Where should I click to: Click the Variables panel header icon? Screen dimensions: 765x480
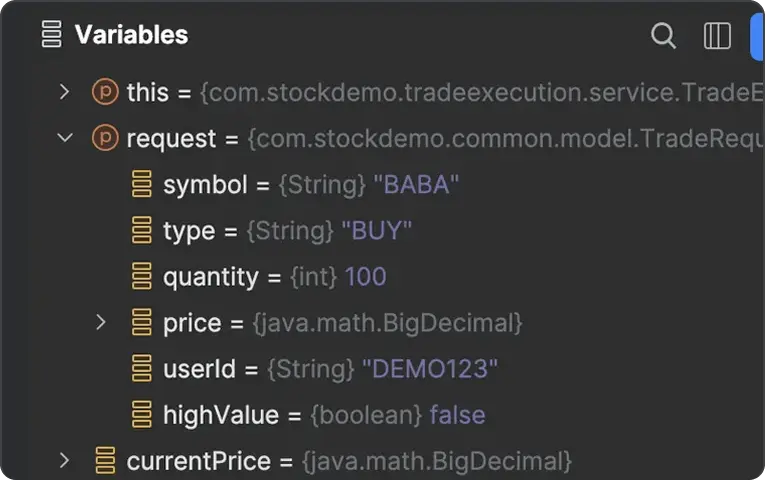[x=51, y=35]
